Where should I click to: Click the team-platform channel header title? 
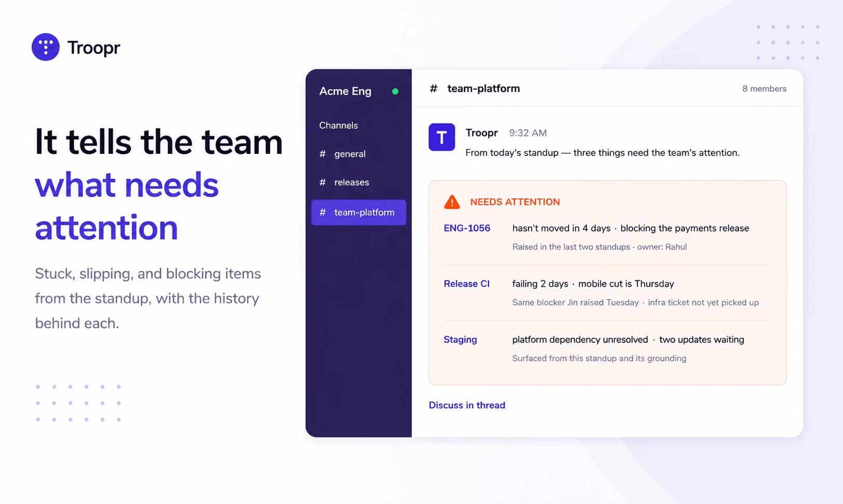(483, 88)
